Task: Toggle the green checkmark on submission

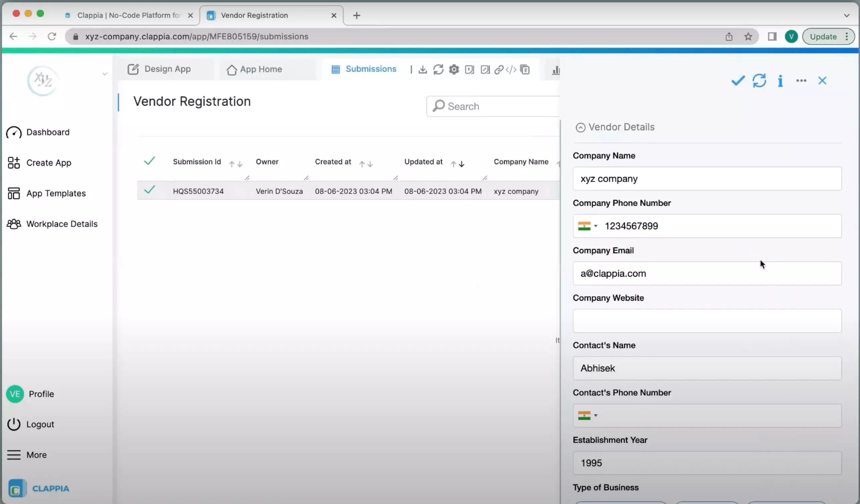Action: pyautogui.click(x=149, y=190)
